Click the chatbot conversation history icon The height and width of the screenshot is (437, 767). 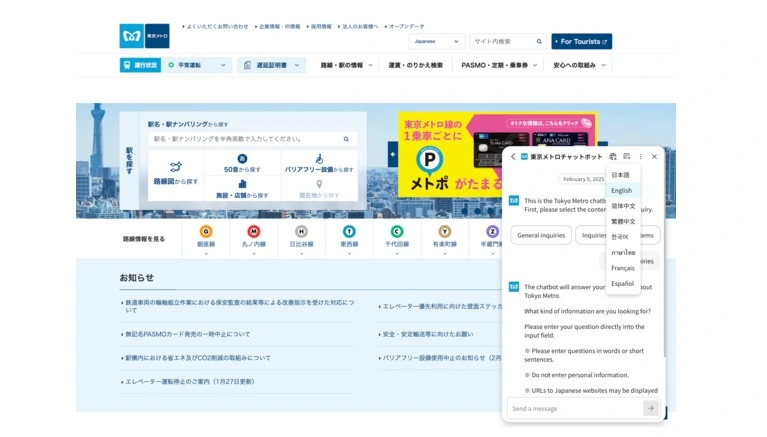[x=627, y=157]
